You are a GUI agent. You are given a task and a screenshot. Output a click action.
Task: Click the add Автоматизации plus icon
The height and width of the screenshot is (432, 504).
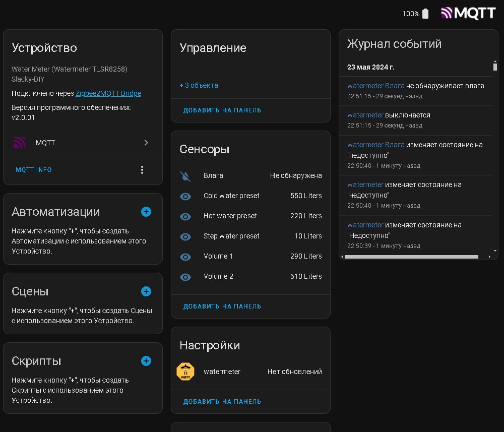[146, 212]
